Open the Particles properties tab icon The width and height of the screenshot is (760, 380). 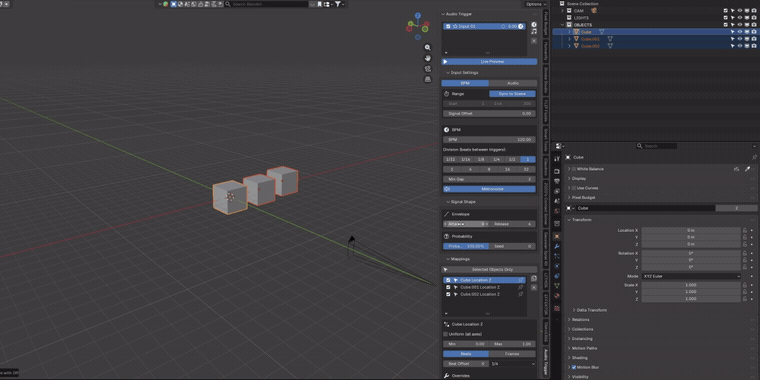click(x=556, y=256)
